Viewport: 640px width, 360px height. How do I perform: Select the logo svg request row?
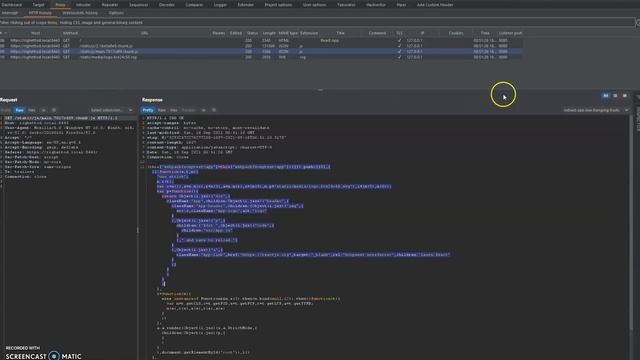tap(261, 58)
